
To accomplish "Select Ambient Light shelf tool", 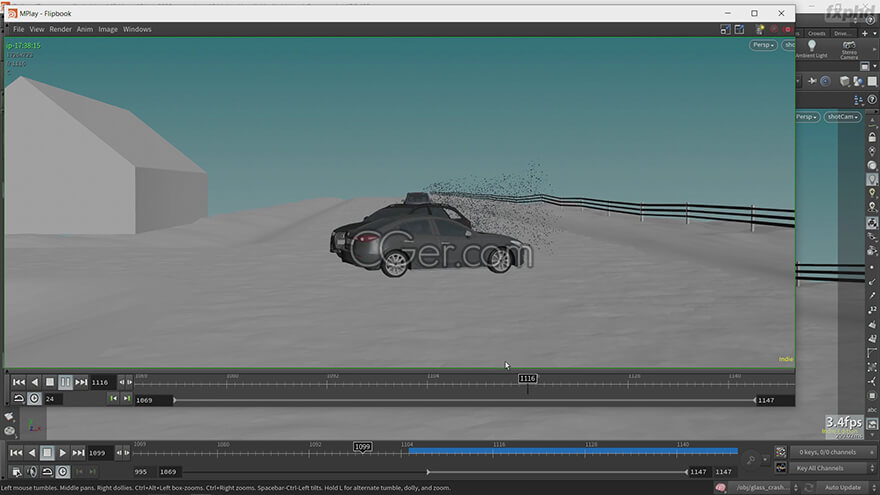I will point(812,49).
